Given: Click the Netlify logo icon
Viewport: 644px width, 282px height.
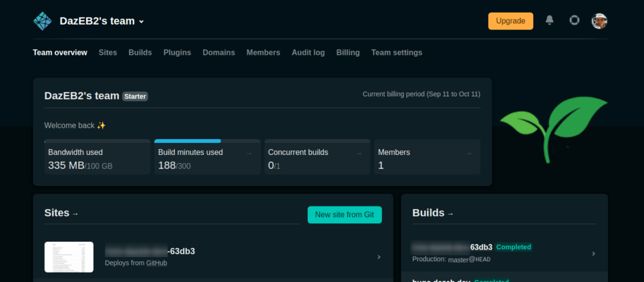Looking at the screenshot, I should 42,21.
